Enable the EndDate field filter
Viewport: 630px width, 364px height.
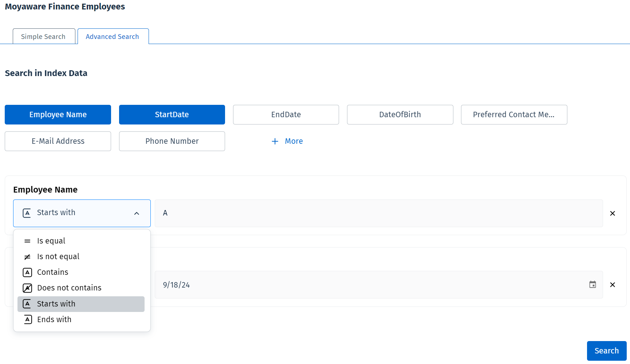286,115
